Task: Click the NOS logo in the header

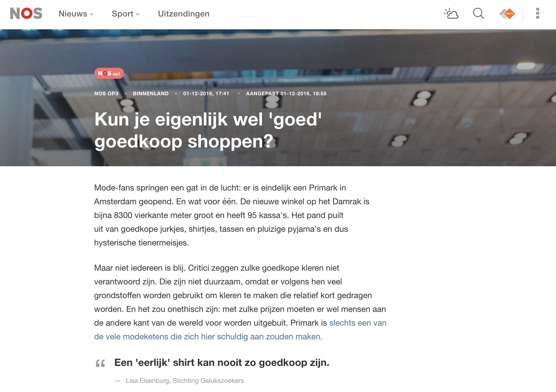Action: pyautogui.click(x=26, y=13)
